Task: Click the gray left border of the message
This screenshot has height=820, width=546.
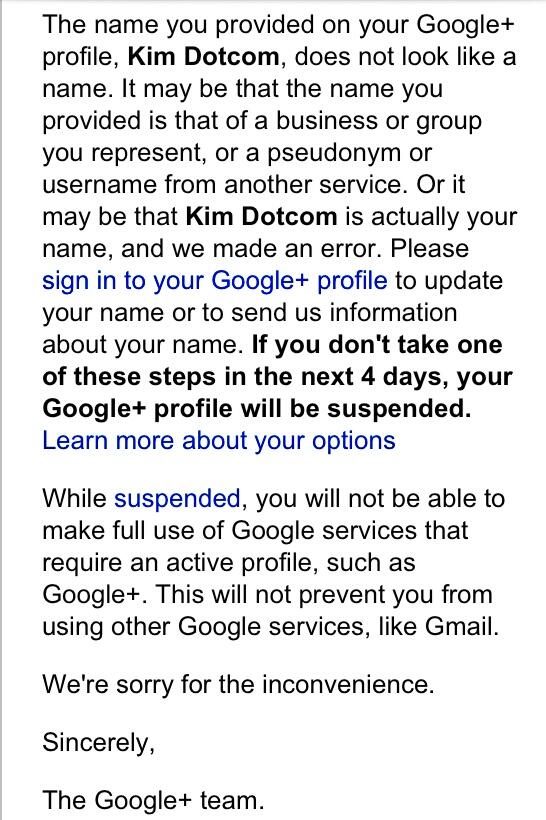Action: pos(2,410)
